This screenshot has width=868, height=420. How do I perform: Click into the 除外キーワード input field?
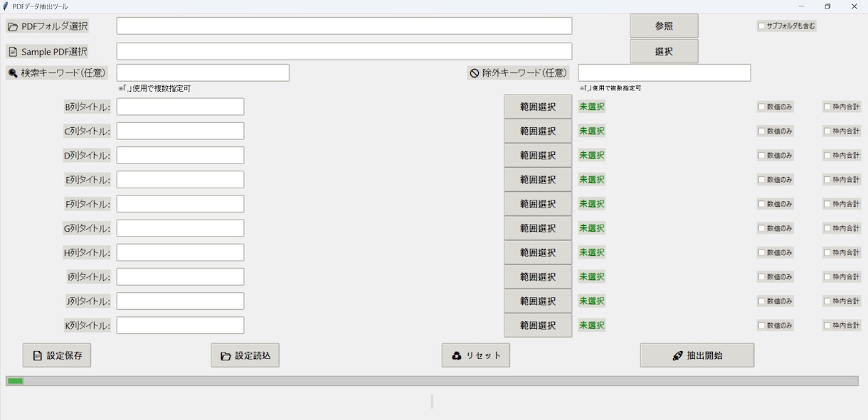point(665,72)
